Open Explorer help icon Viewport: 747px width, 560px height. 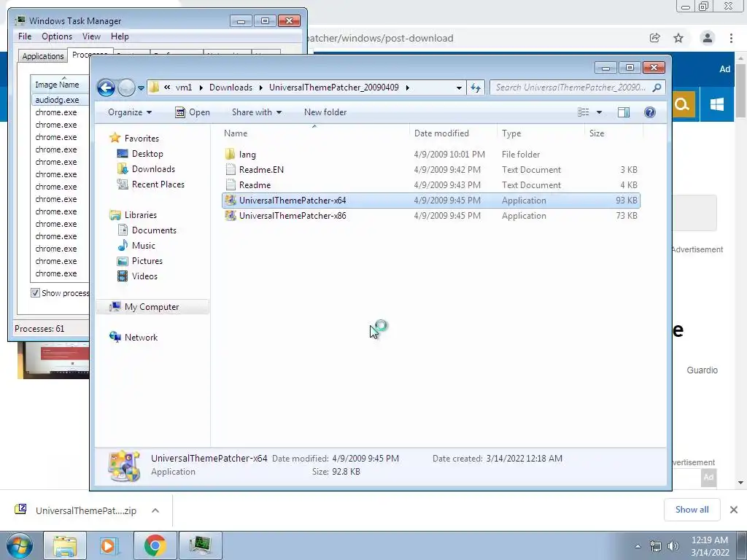pos(650,112)
